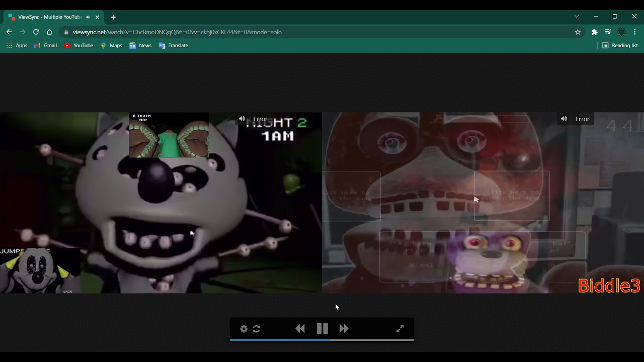Rewind videos with the double-left arrows
This screenshot has width=644, height=362.
click(300, 329)
